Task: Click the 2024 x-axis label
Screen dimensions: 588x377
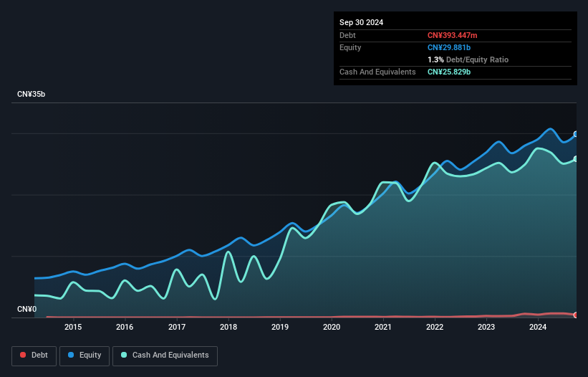Action: coord(538,327)
